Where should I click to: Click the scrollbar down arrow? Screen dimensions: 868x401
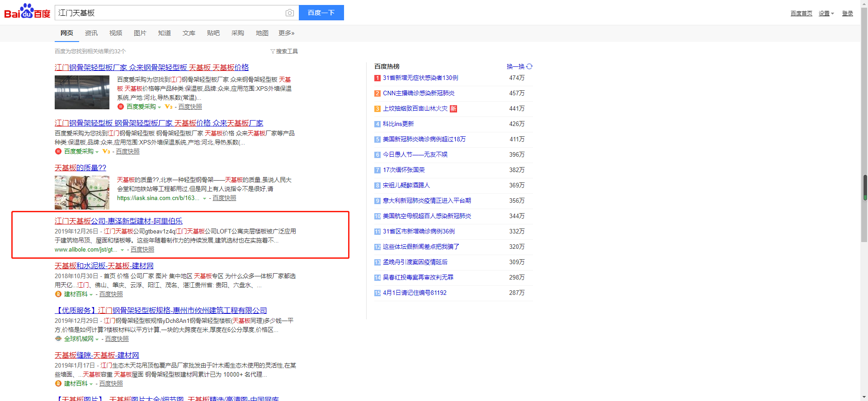[x=864, y=397]
